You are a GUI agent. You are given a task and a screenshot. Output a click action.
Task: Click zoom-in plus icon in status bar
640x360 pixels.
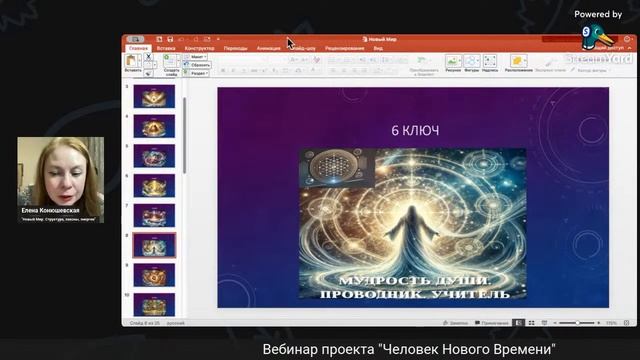[598, 323]
